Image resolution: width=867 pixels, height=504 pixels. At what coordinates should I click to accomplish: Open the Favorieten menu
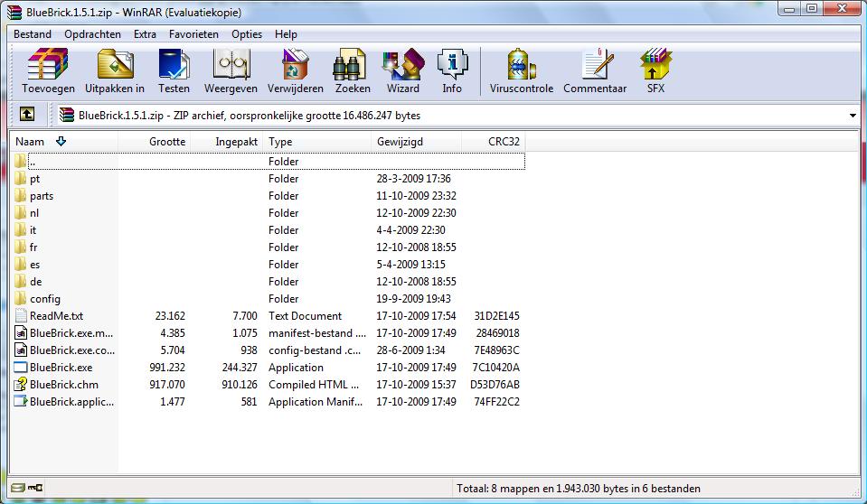(x=193, y=34)
